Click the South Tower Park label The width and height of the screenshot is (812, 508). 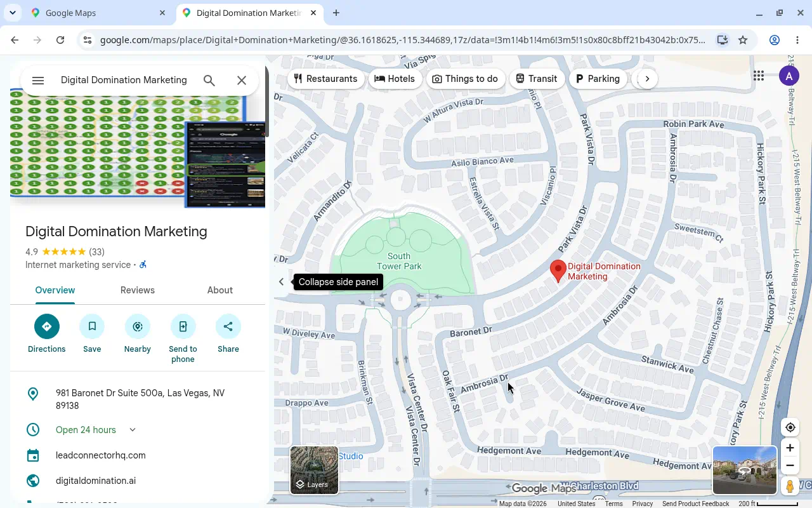(x=399, y=261)
